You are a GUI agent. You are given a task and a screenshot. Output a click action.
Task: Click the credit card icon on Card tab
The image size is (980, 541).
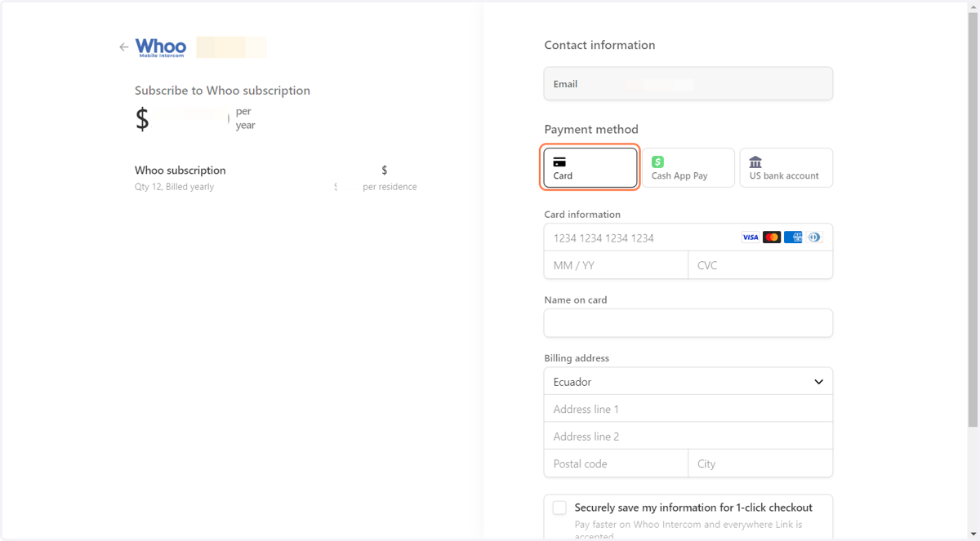559,162
